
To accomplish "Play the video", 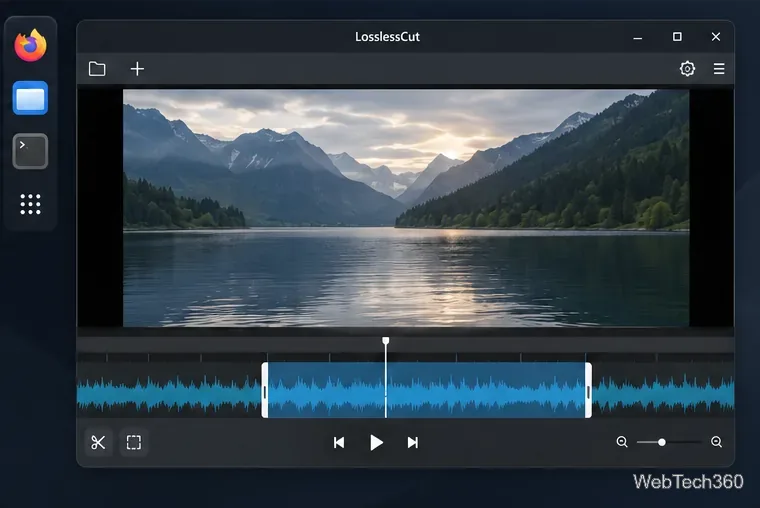I will [x=376, y=443].
